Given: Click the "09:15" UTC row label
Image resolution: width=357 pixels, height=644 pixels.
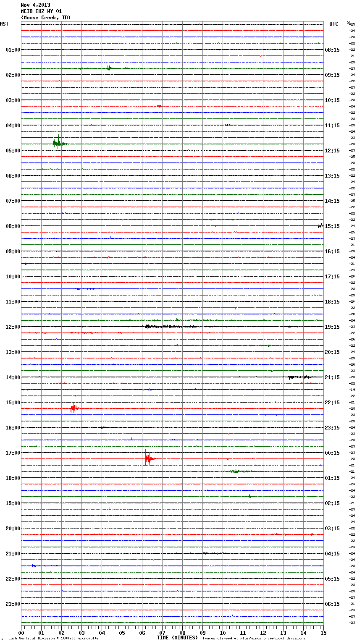Looking at the screenshot, I should click(x=332, y=75).
